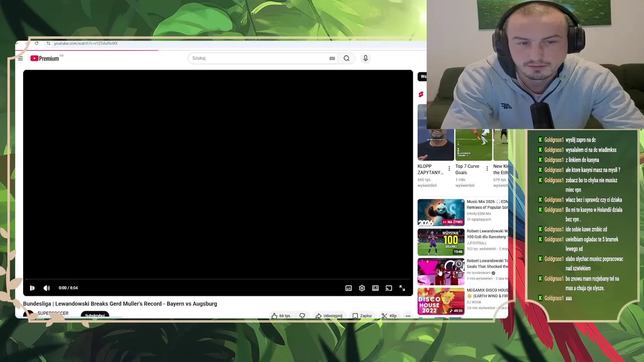This screenshot has width=644, height=362.
Task: Open the Shorts icon in the sidebar
Action: coord(421,94)
